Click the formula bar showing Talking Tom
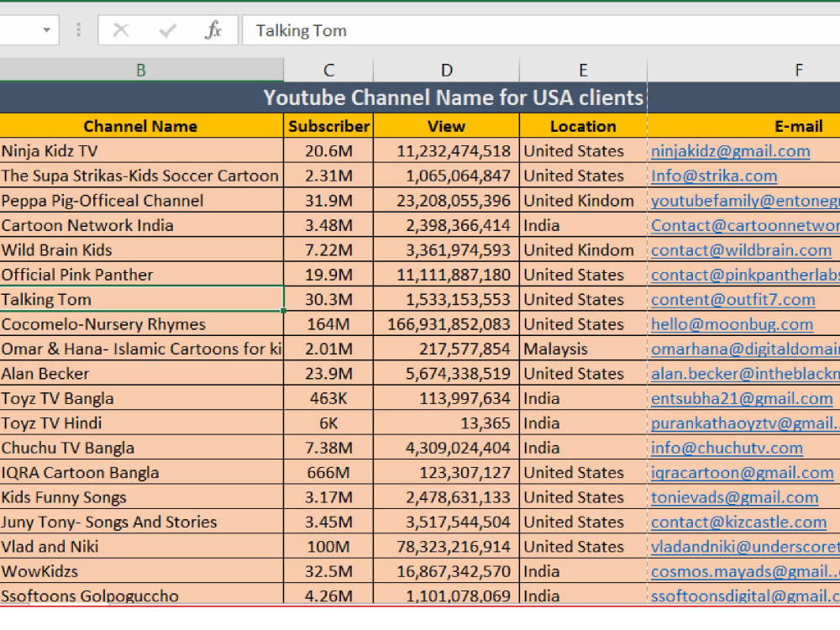Screen dimensions: 840x630 coord(541,30)
